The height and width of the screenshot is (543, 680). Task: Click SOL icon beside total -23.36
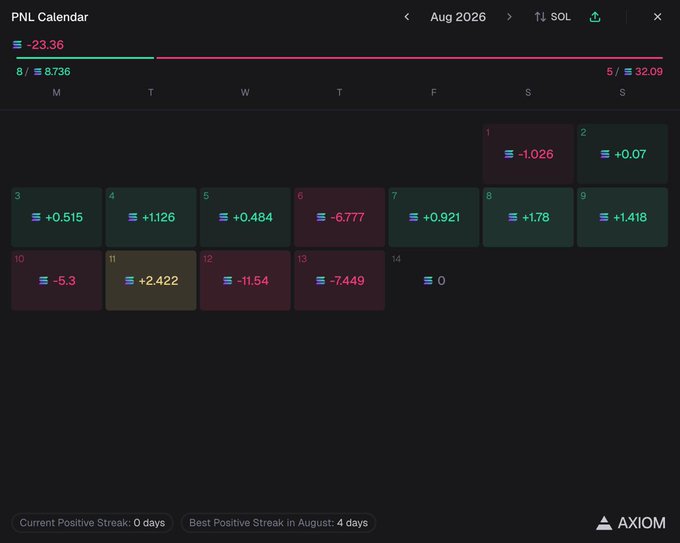pos(17,45)
